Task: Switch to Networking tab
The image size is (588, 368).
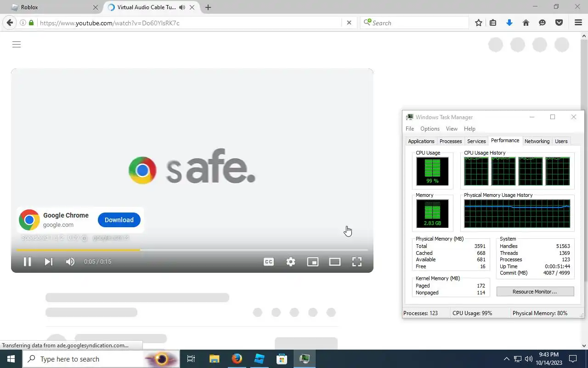Action: coord(537,141)
